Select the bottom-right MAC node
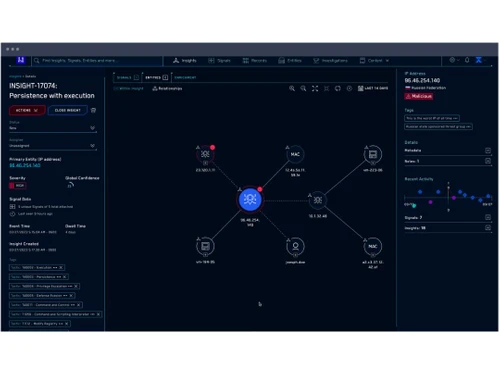The image size is (500, 375). 373,246
